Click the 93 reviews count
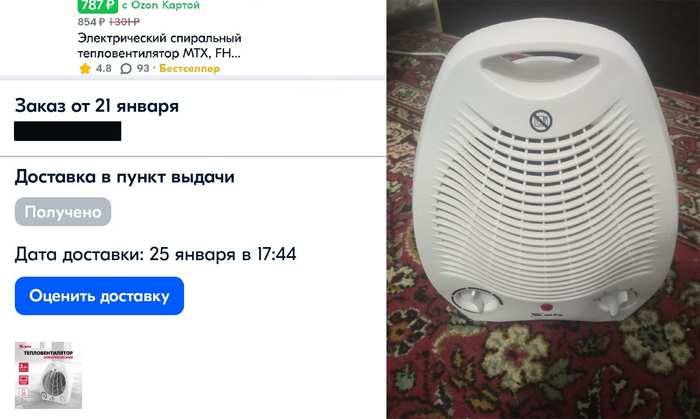700x419 pixels. pos(143,69)
